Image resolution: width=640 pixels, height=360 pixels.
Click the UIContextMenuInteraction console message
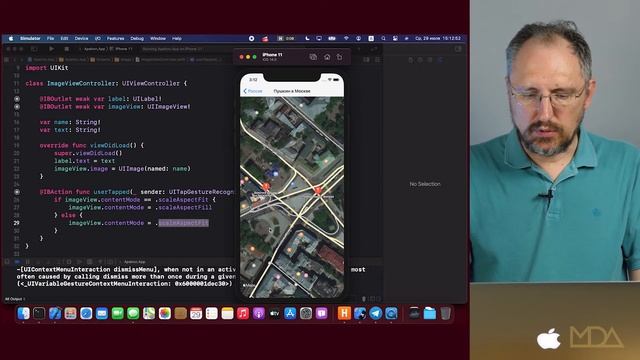127,276
